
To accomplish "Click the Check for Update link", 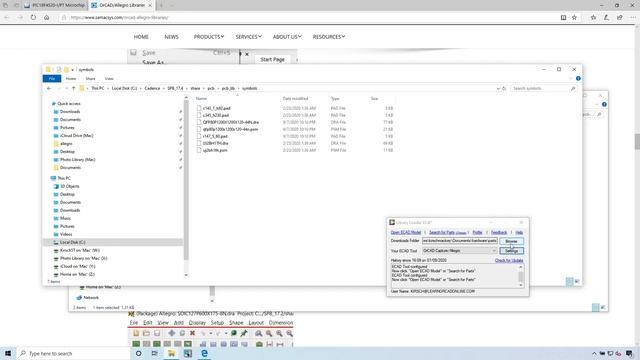I will tap(509, 260).
